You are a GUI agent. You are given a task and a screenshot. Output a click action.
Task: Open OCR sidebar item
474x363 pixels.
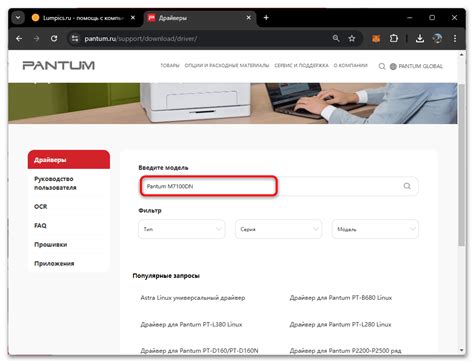(41, 207)
